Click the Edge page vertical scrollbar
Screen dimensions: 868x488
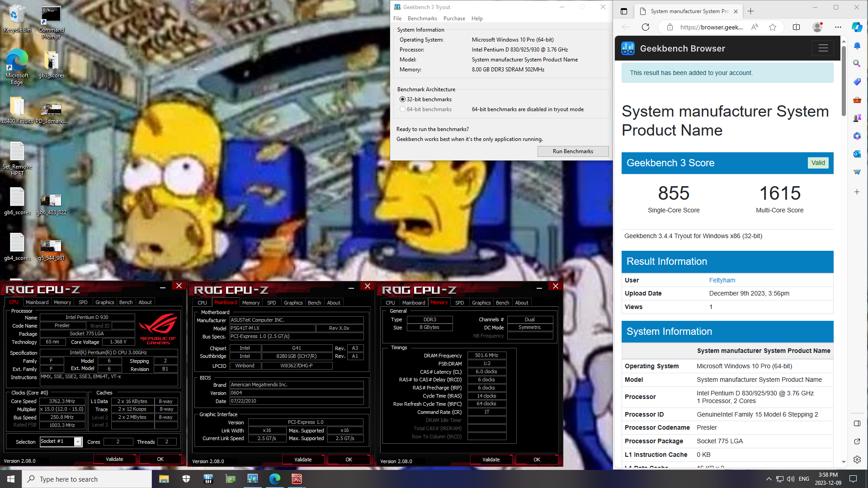(844, 80)
